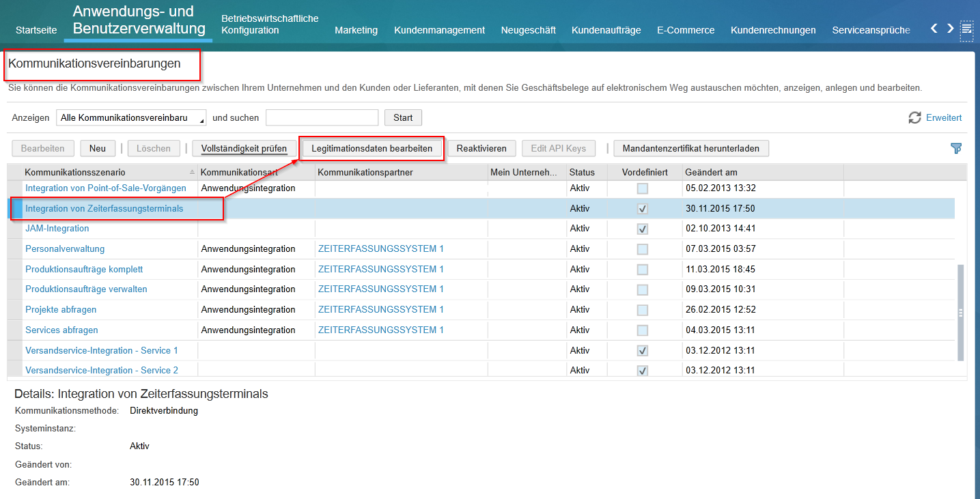Switch to Kundenaufträge work center

click(606, 30)
